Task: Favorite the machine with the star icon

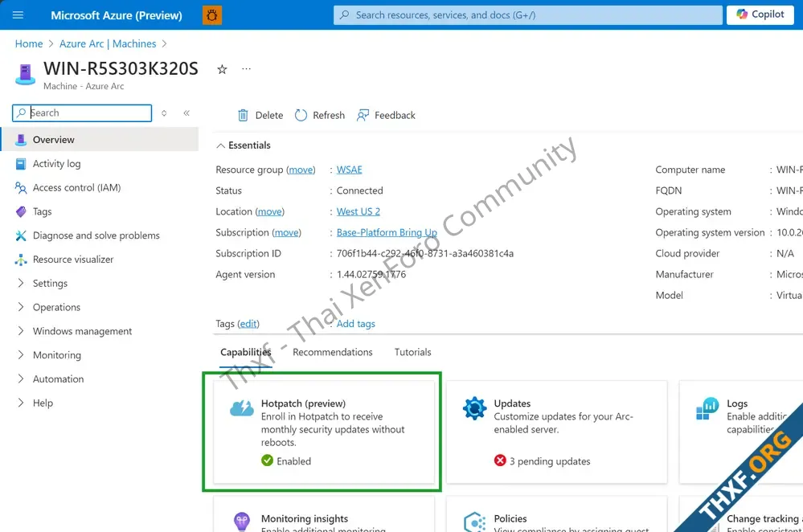Action: pyautogui.click(x=222, y=69)
